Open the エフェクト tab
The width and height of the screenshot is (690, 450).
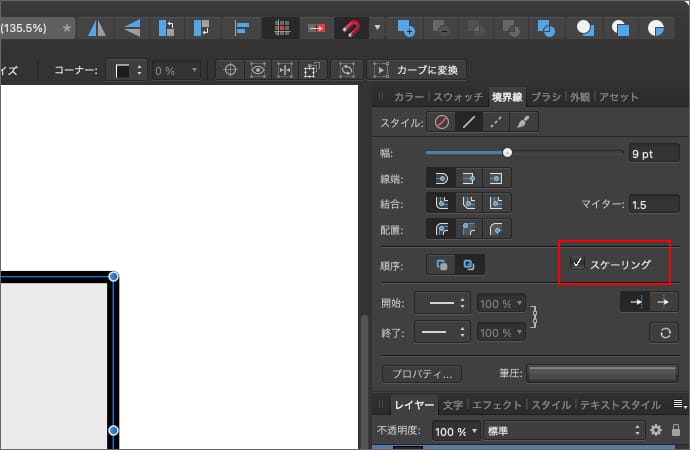(496, 405)
